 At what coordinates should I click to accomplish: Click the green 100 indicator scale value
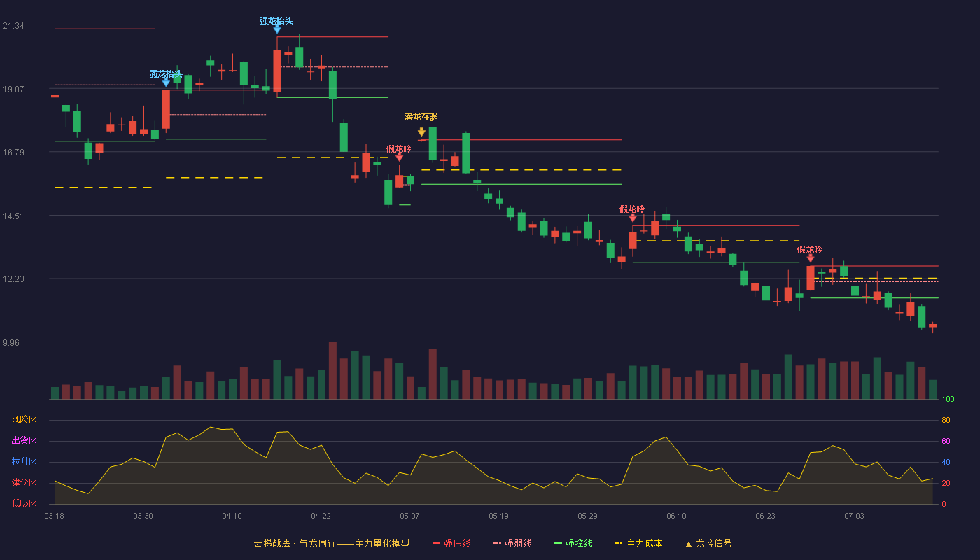click(948, 400)
